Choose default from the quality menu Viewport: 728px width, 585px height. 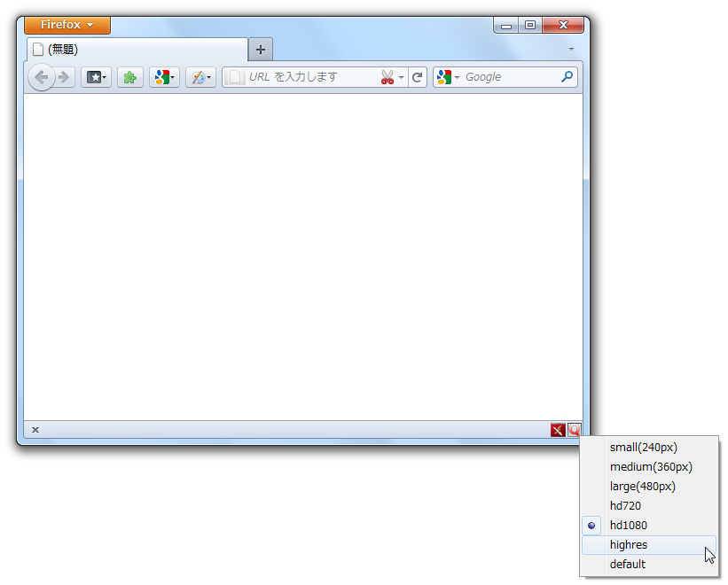(649, 564)
